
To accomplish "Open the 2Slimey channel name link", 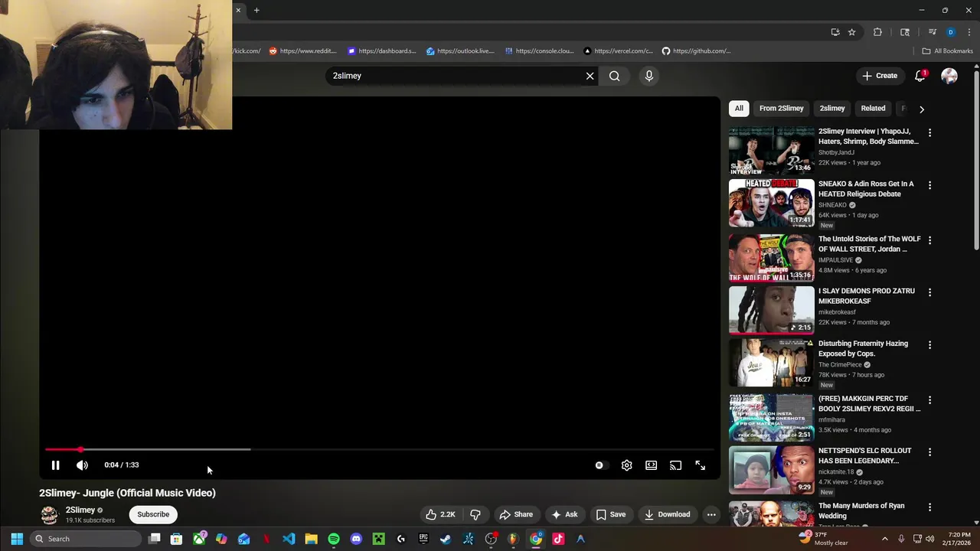I will pyautogui.click(x=80, y=510).
